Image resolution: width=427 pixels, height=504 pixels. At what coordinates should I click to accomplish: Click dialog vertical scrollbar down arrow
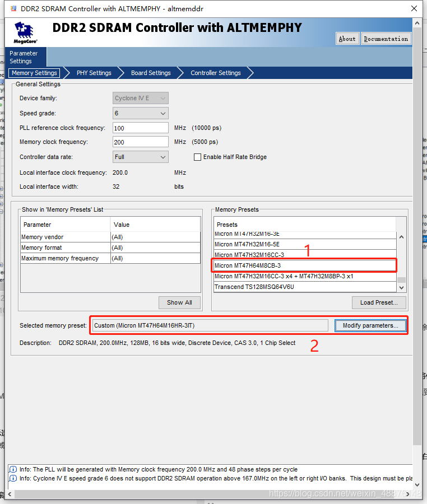click(417, 485)
